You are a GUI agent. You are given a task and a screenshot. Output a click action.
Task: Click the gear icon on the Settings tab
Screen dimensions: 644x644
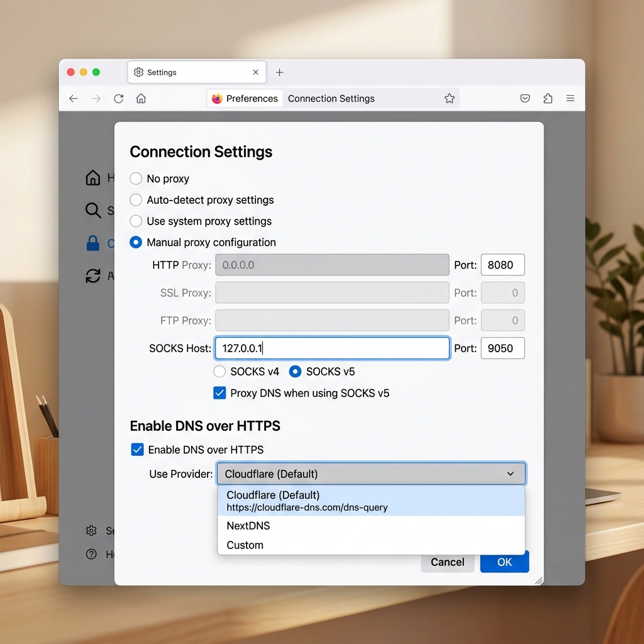click(138, 72)
